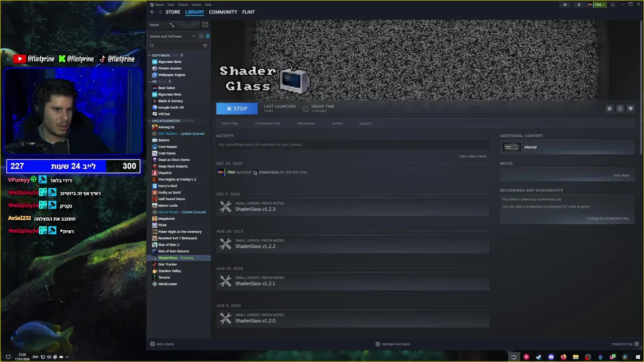The image size is (644, 362).
Task: Collapse the SOFTWARE category
Action: 149,55
